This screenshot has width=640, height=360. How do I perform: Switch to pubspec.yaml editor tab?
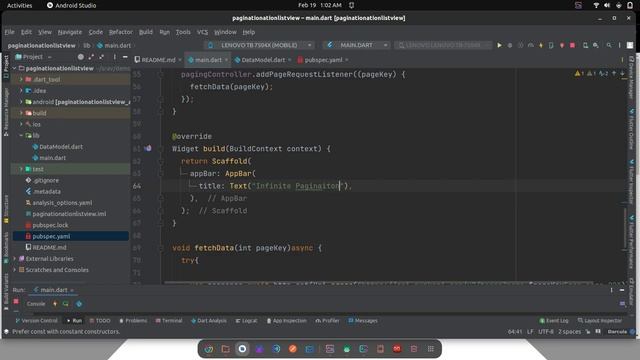(323, 60)
